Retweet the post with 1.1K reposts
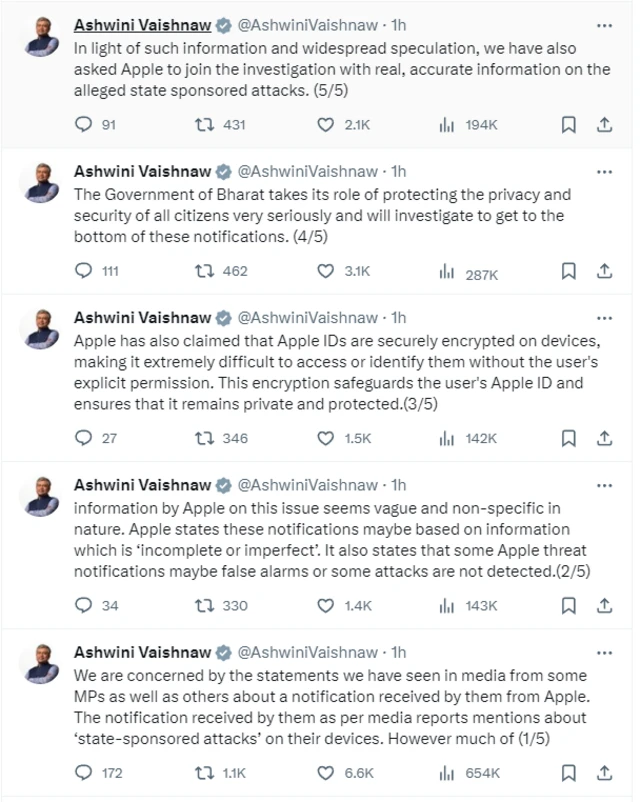640x802 pixels. click(x=204, y=773)
